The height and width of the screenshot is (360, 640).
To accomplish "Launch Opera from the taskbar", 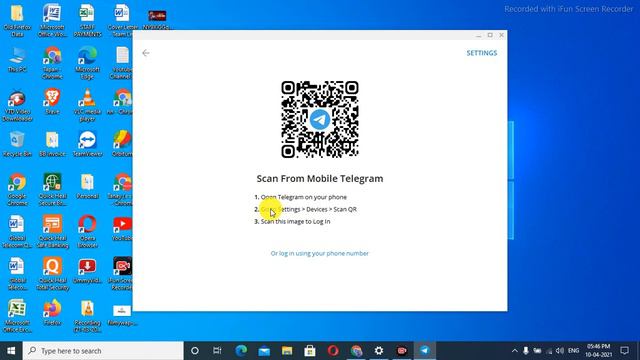I will (x=333, y=351).
